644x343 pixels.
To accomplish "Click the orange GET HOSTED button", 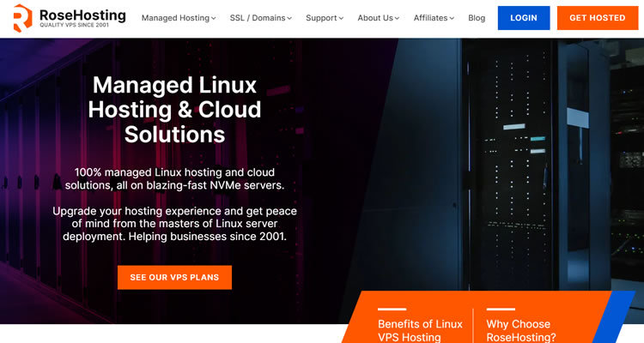I will coord(597,18).
